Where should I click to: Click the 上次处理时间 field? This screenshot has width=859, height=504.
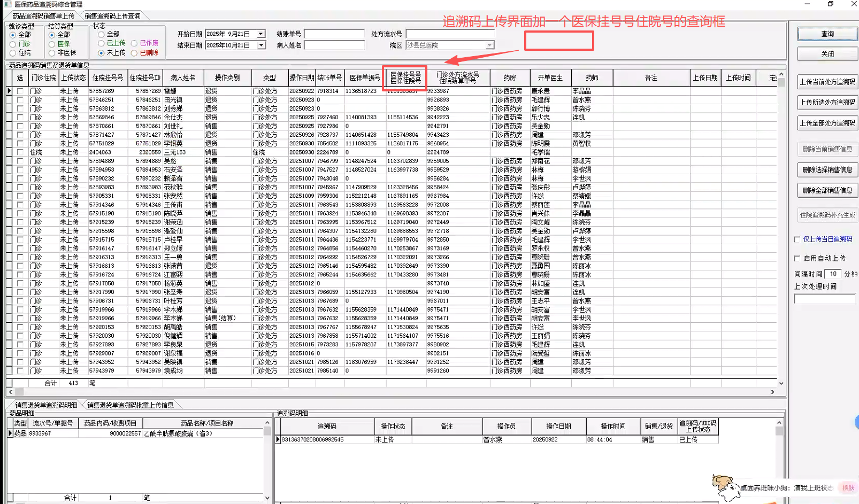pos(824,299)
